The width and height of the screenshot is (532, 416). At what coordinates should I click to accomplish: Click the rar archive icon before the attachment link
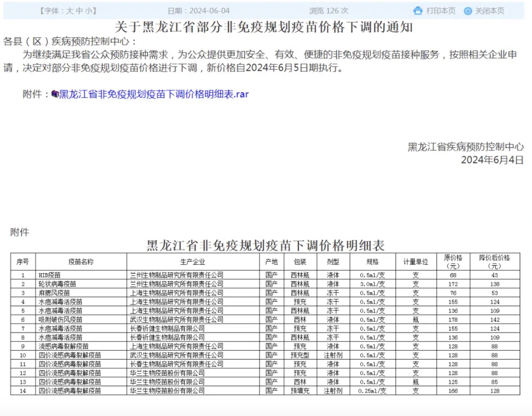(55, 94)
